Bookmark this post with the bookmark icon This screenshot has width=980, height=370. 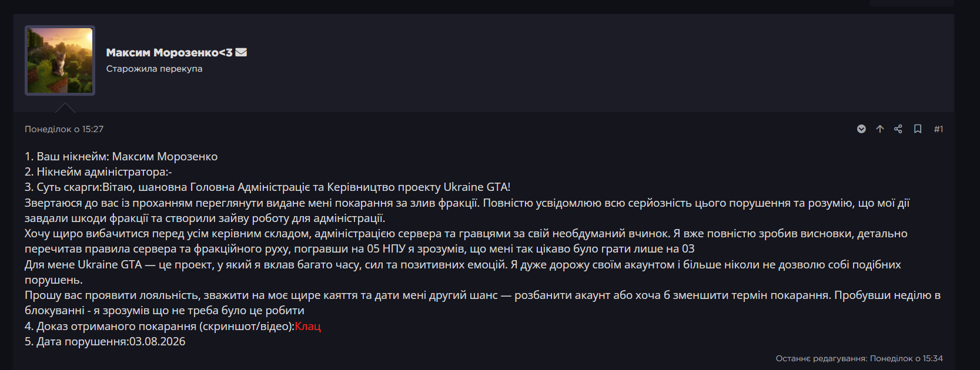(x=918, y=129)
